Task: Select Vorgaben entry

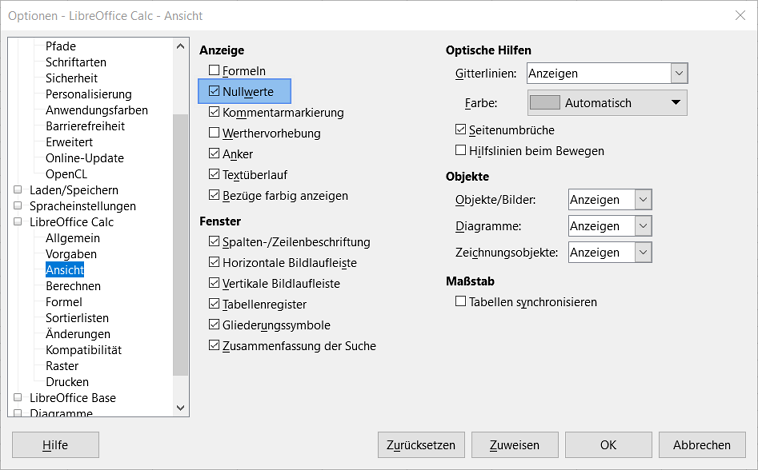Action: (71, 254)
